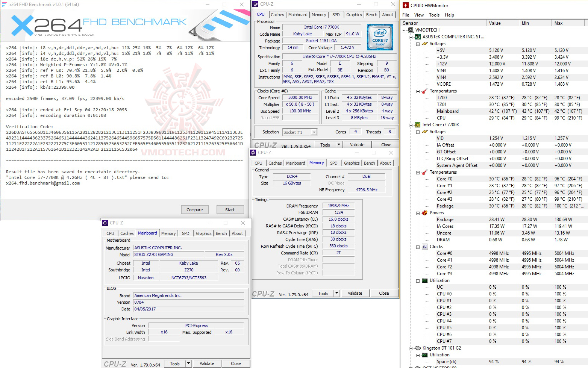
Task: Click Tools button in CPU-Z Memory window
Action: pyautogui.click(x=323, y=293)
